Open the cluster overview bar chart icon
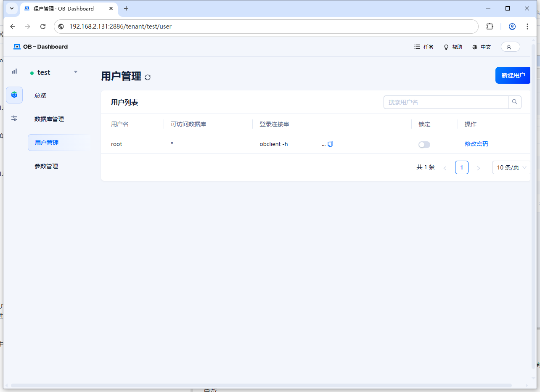Screen dimensions: 540x392 [x=14, y=72]
